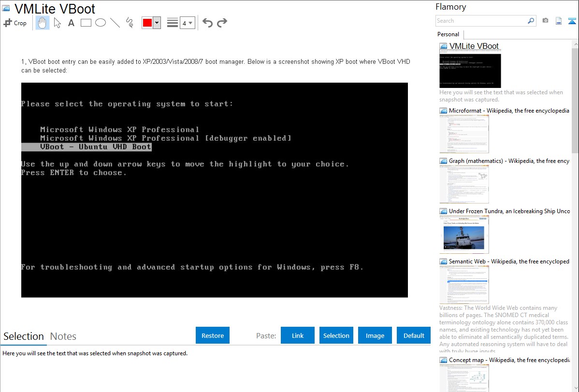This screenshot has height=392, width=579.
Task: Select the Crop tool
Action: click(15, 23)
